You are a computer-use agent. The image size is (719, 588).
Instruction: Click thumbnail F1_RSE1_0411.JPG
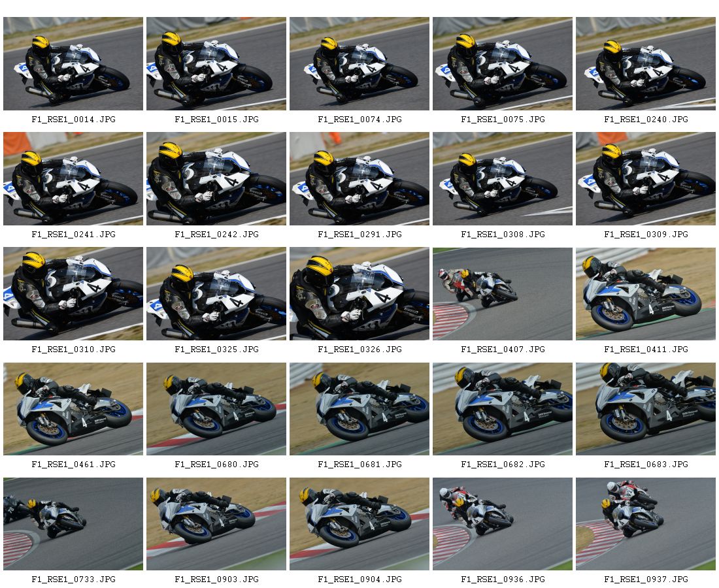point(645,294)
